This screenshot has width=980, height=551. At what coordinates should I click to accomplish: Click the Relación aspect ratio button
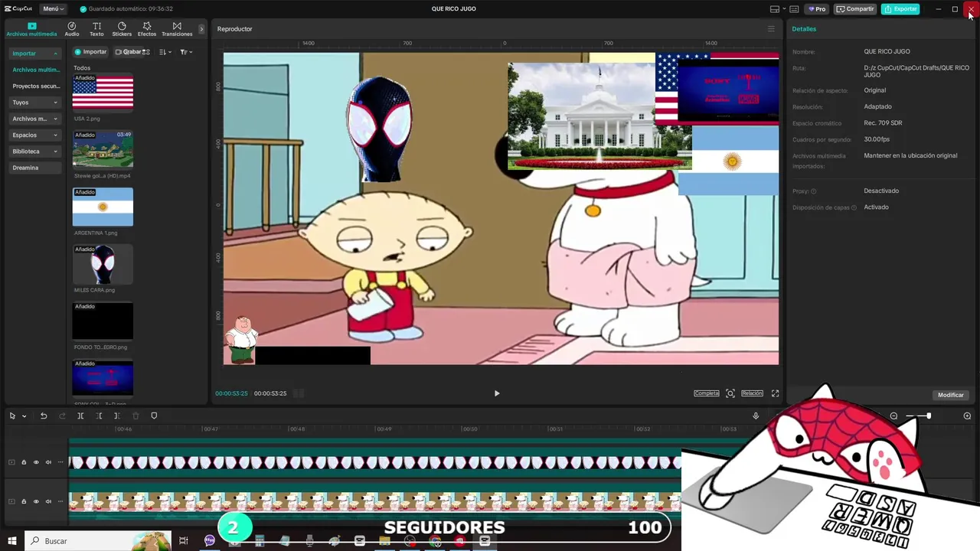[752, 393]
